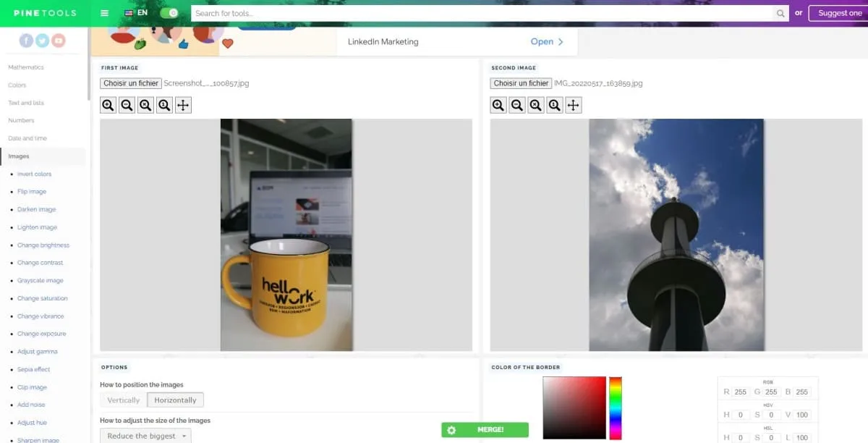
Task: Open the hamburger menu icon
Action: 105,13
